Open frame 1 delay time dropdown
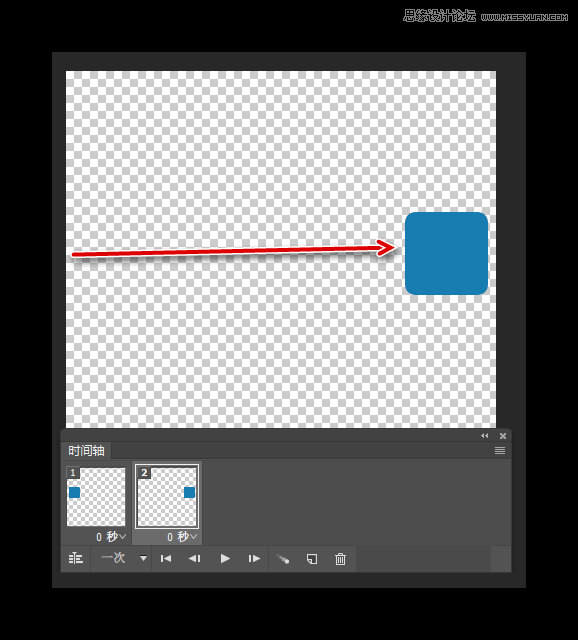This screenshot has width=578, height=640. click(x=111, y=536)
